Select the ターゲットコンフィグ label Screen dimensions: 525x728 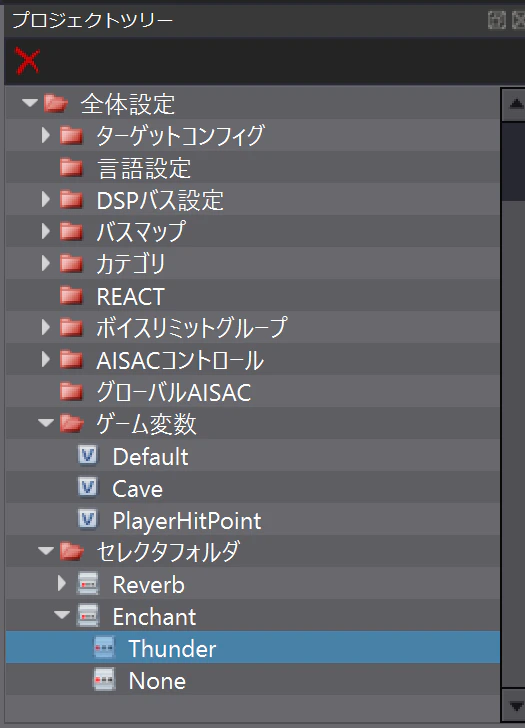coord(181,136)
